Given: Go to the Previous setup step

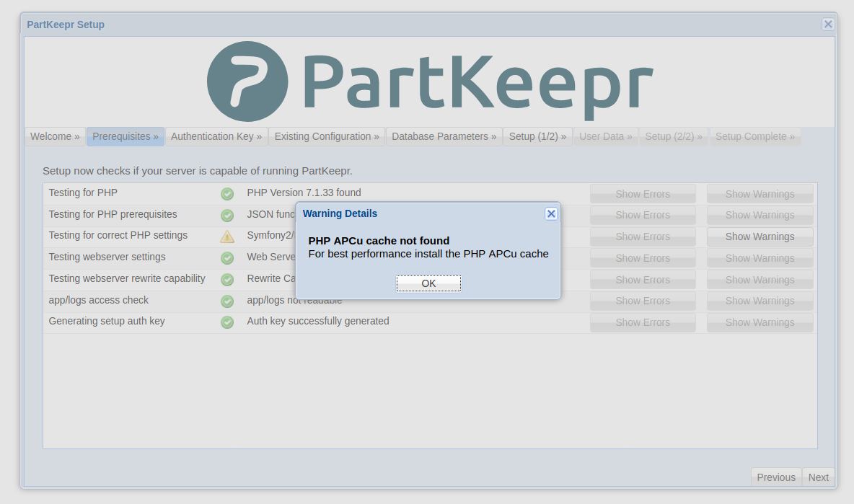Looking at the screenshot, I should pyautogui.click(x=776, y=477).
